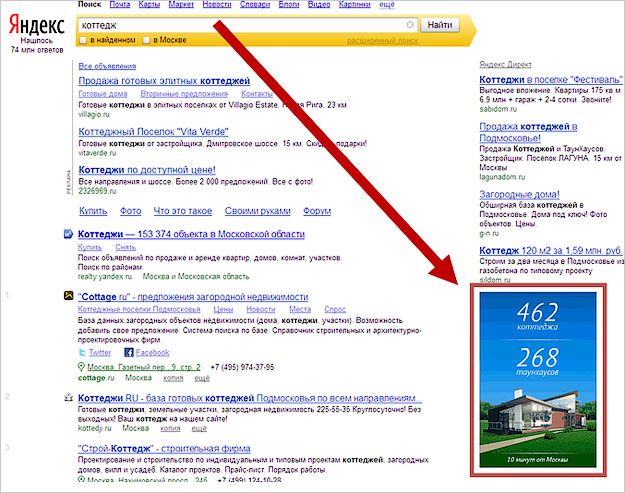Select the 'Что это такое' related query

pos(183,211)
